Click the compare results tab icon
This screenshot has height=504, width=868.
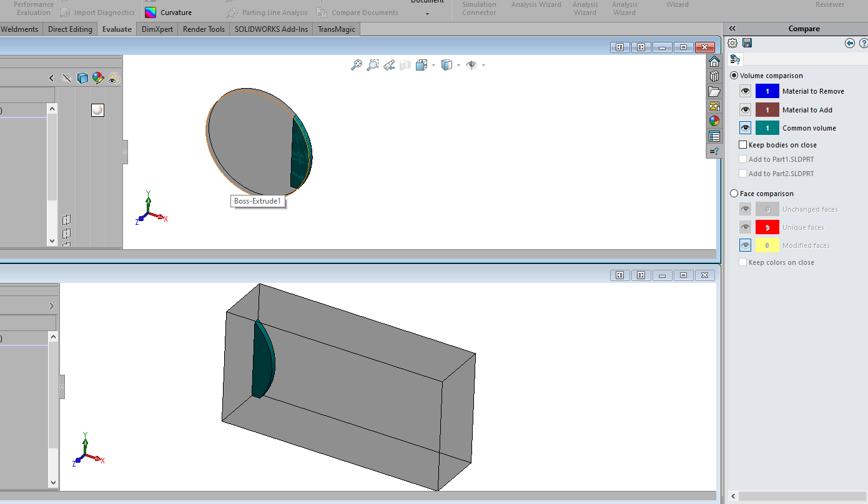[735, 59]
